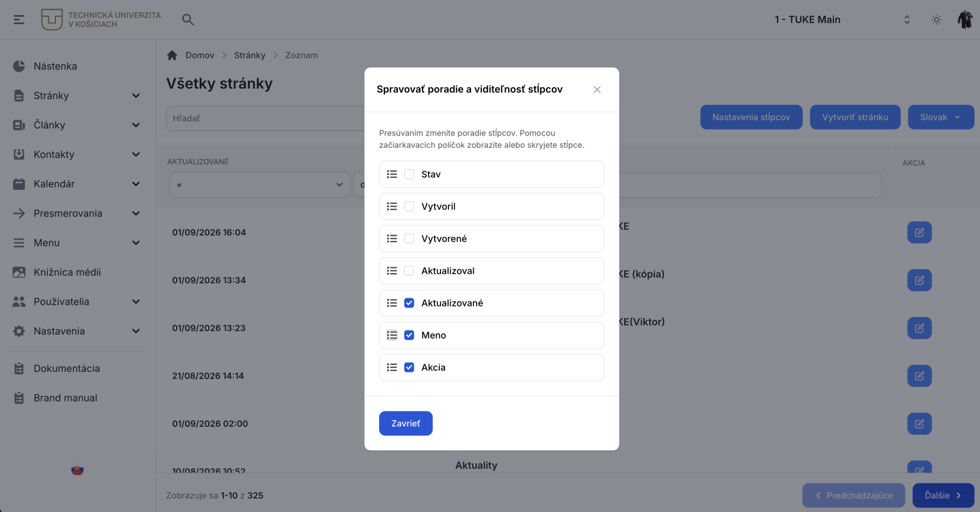The height and width of the screenshot is (512, 980).
Task: Open the Slovak language dropdown
Action: point(940,117)
